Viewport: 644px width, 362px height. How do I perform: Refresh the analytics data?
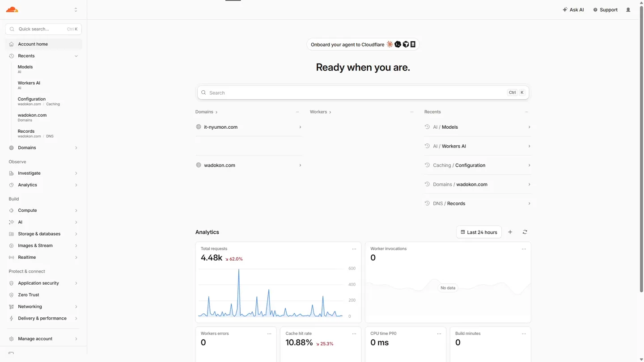click(525, 232)
